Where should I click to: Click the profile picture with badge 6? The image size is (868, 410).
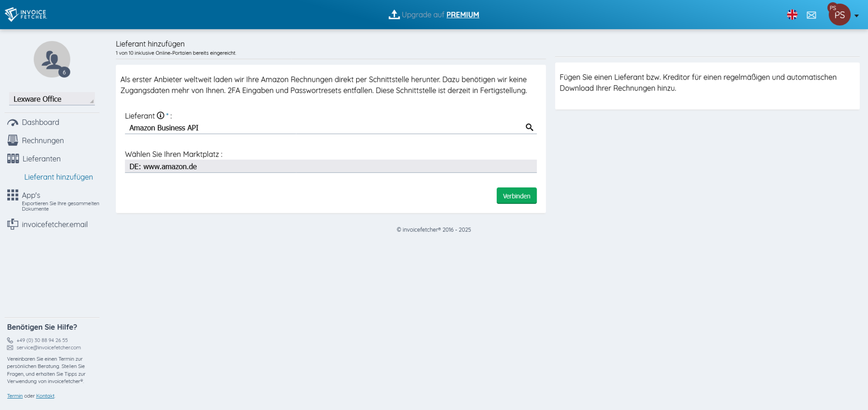52,59
